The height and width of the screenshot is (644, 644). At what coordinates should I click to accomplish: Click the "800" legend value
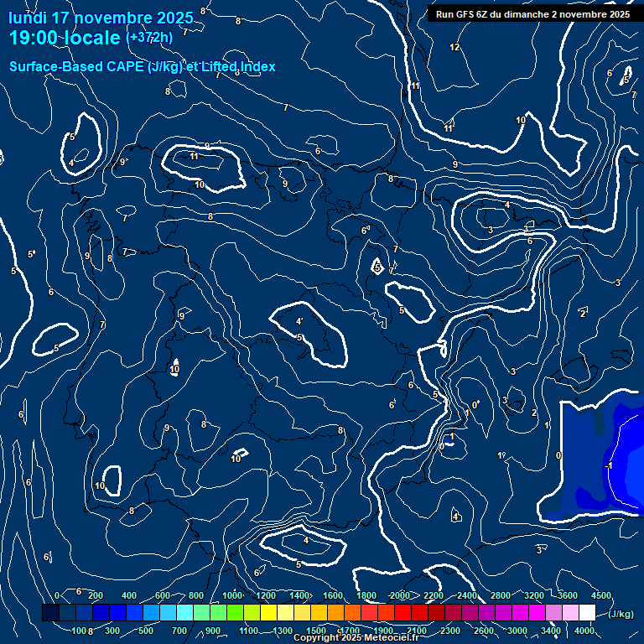[x=196, y=595]
